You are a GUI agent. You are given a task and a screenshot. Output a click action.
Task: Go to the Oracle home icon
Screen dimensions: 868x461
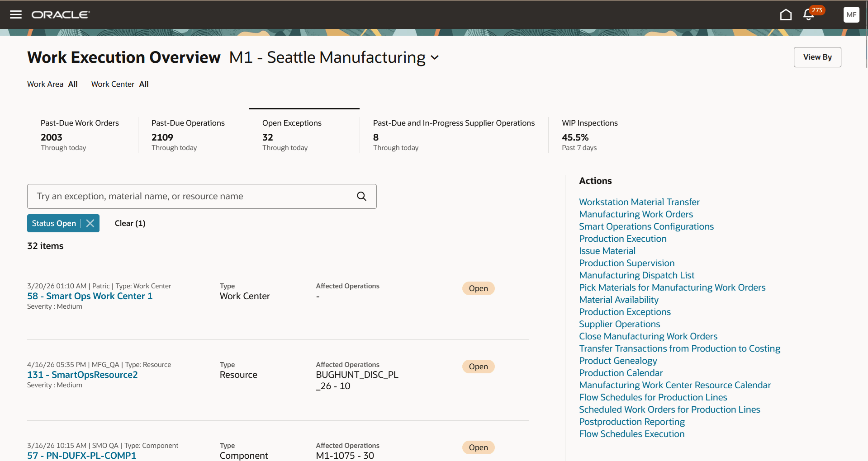click(786, 14)
